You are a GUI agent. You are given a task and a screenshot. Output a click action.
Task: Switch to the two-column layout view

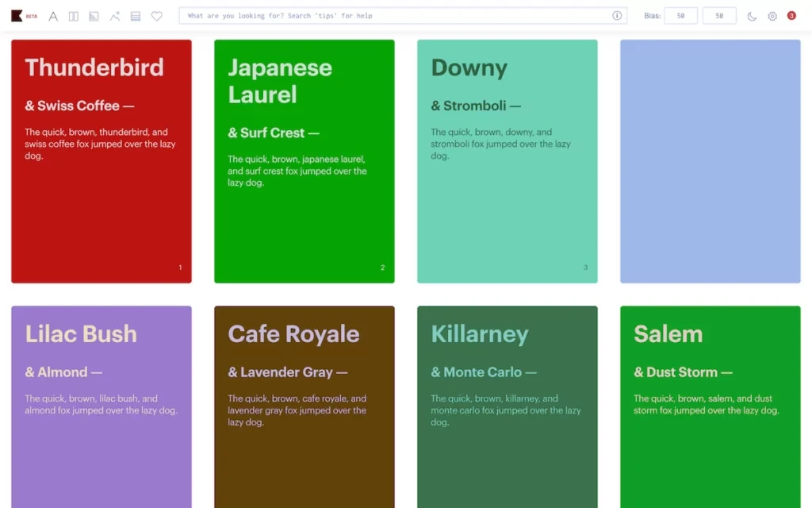[x=74, y=16]
